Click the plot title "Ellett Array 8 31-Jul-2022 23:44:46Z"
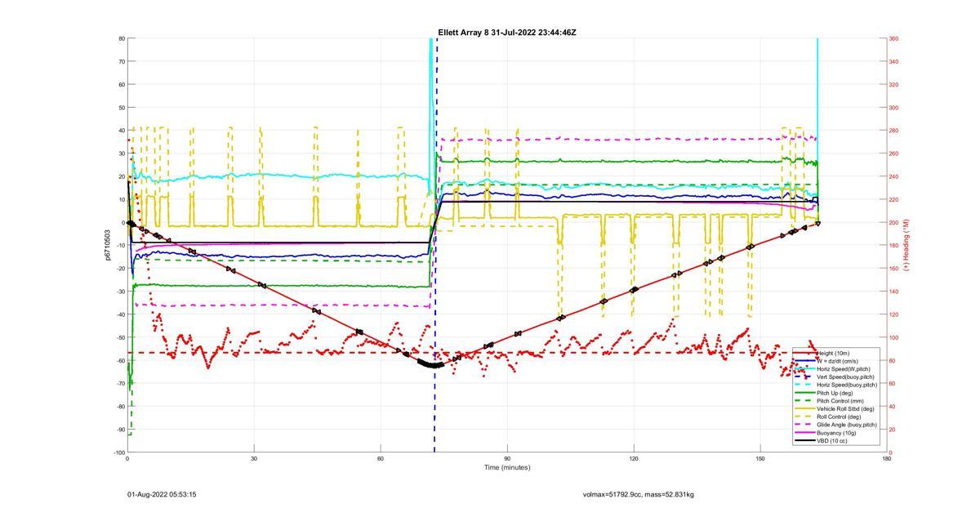This screenshot has height=508, width=980. 506,33
